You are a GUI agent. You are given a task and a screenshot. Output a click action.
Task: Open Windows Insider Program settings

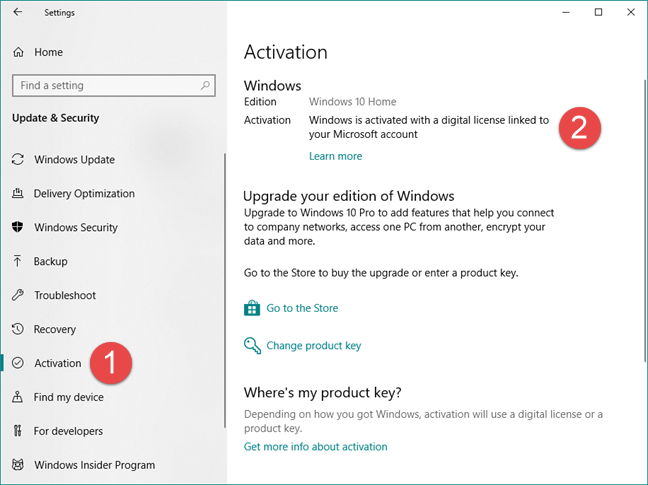95,465
